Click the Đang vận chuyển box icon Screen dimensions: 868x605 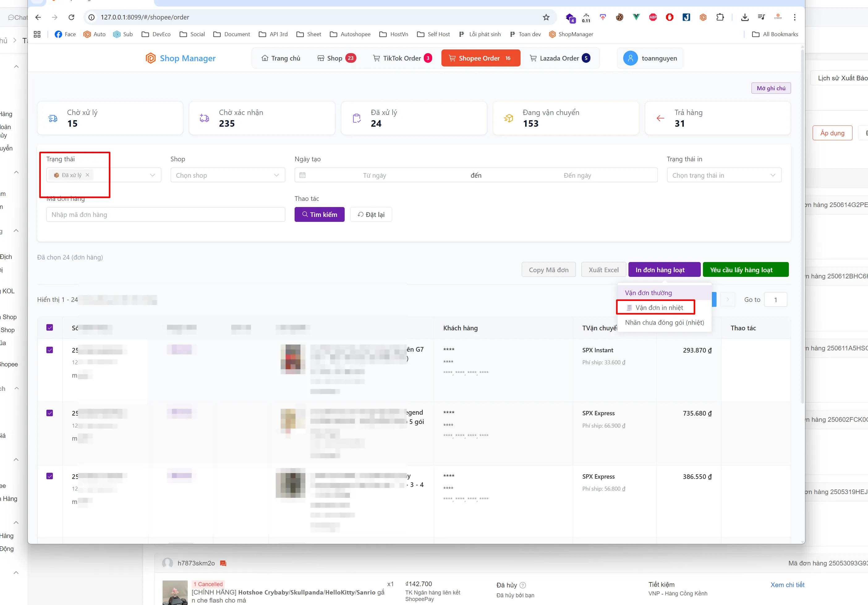(x=508, y=118)
